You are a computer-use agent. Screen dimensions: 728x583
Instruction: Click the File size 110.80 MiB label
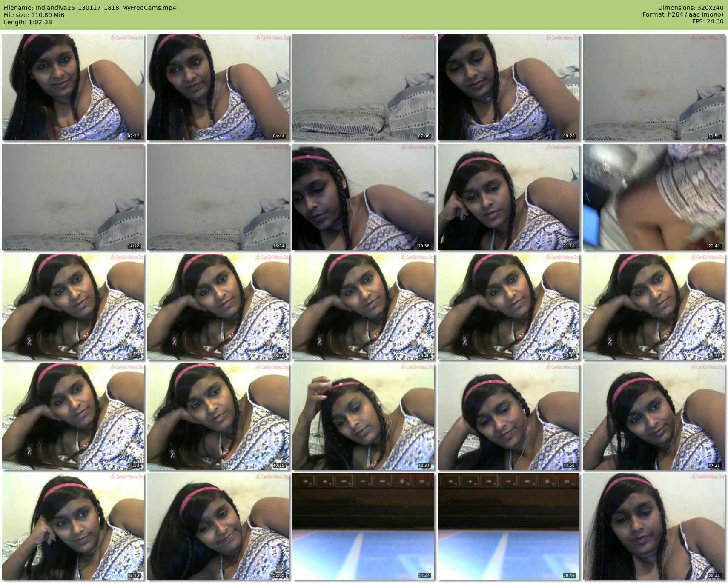point(34,15)
